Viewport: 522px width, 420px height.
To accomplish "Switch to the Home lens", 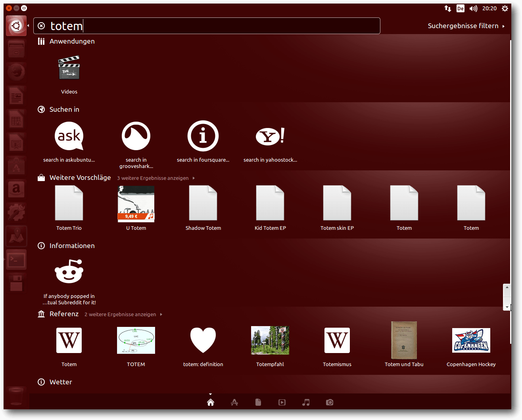I will tap(211, 402).
